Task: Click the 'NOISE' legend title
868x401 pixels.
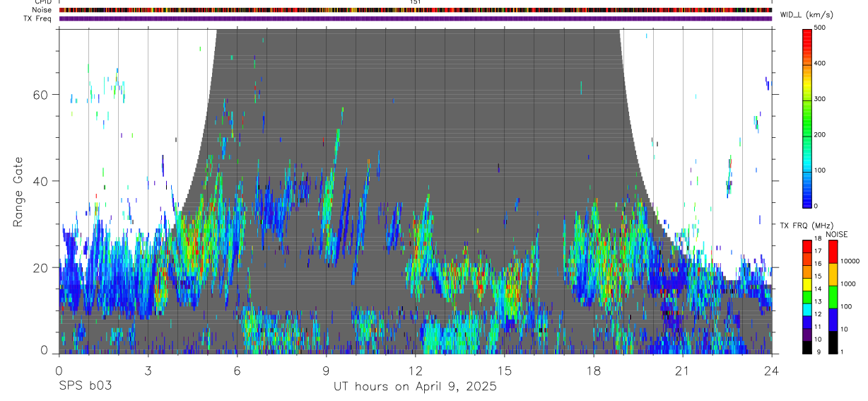Action: (836, 234)
